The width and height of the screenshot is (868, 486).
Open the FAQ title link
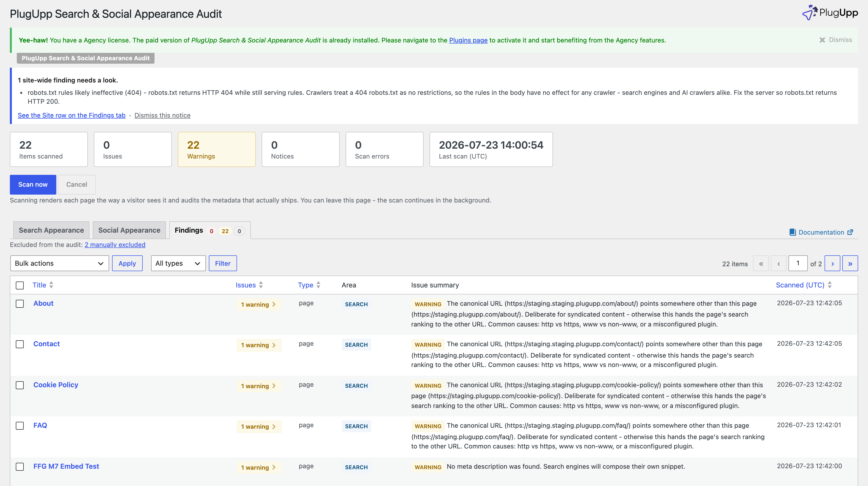point(40,425)
